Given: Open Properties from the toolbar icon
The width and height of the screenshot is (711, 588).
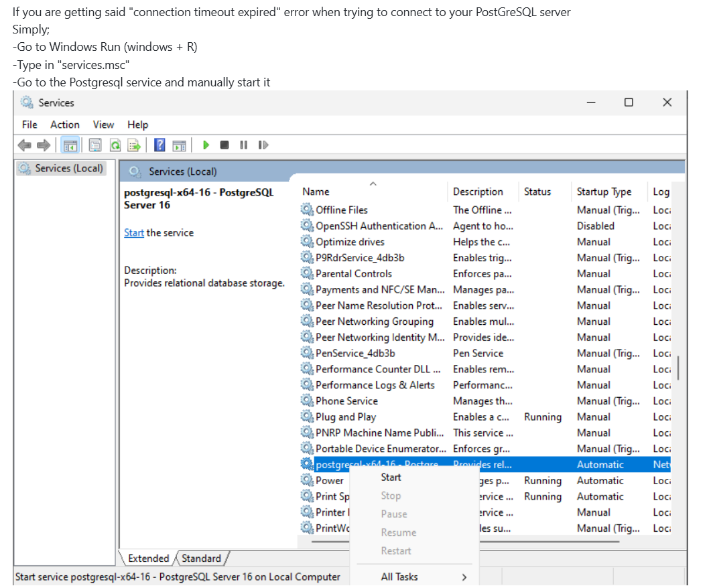Looking at the screenshot, I should point(95,145).
